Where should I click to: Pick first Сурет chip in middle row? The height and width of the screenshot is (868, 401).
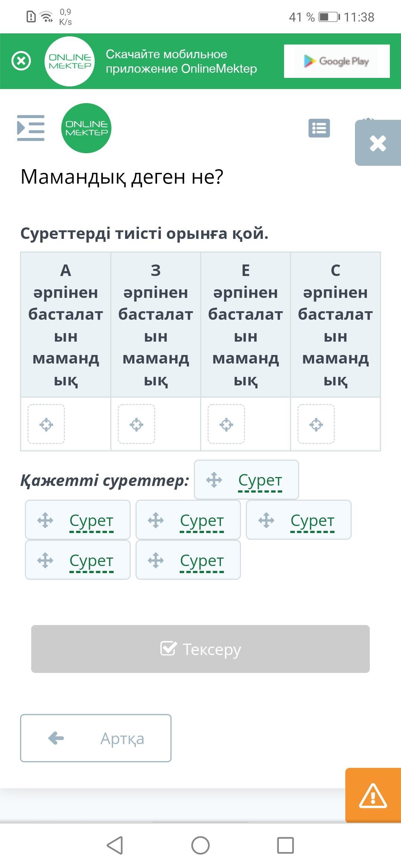tap(78, 520)
